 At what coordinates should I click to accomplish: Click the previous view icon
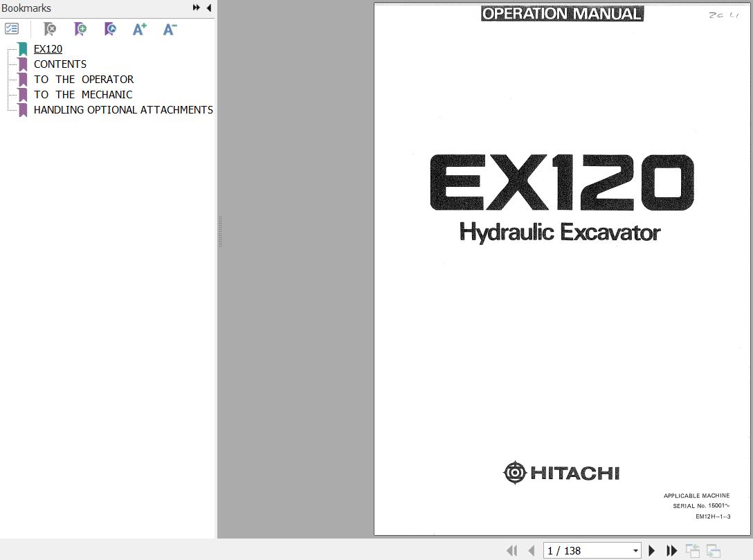(x=693, y=550)
